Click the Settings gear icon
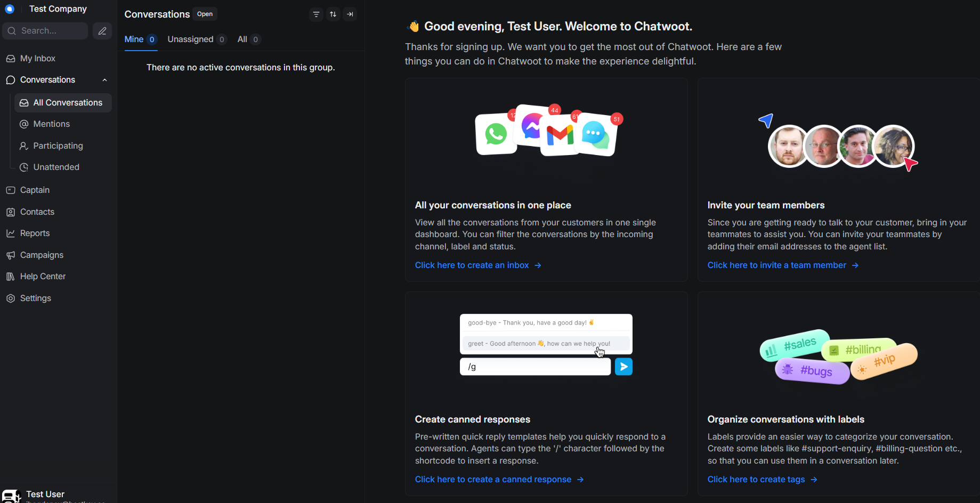Viewport: 980px width, 503px height. click(x=11, y=298)
